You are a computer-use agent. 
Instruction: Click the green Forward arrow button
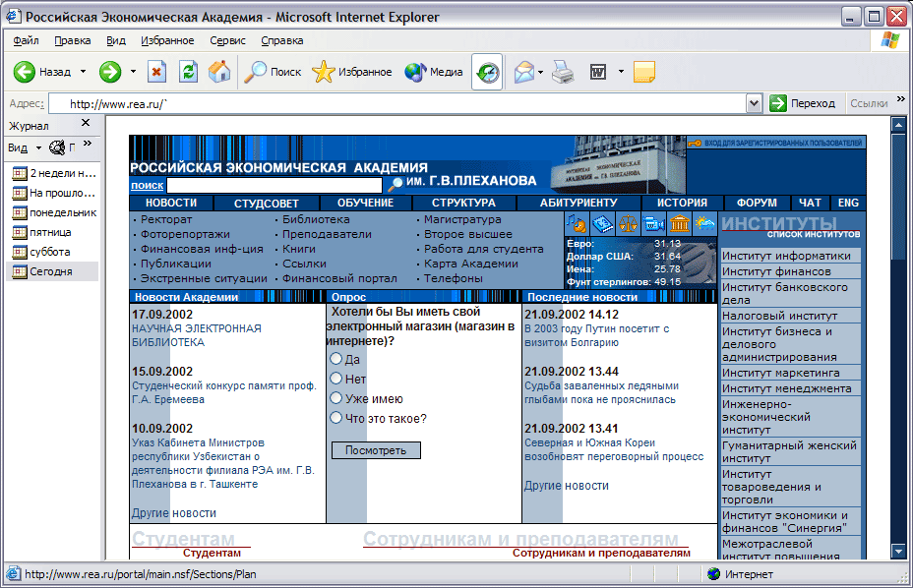109,72
